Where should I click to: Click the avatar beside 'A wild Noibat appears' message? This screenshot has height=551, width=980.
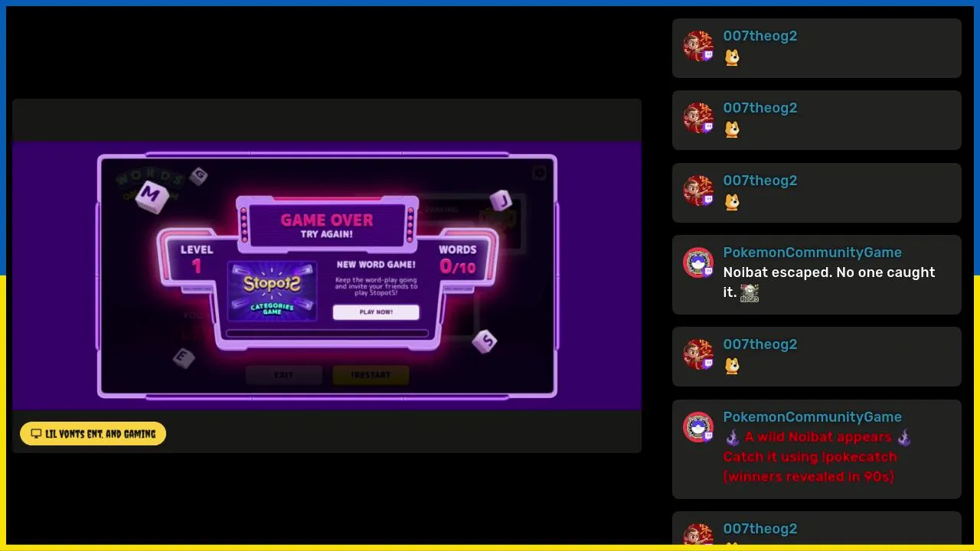point(698,427)
